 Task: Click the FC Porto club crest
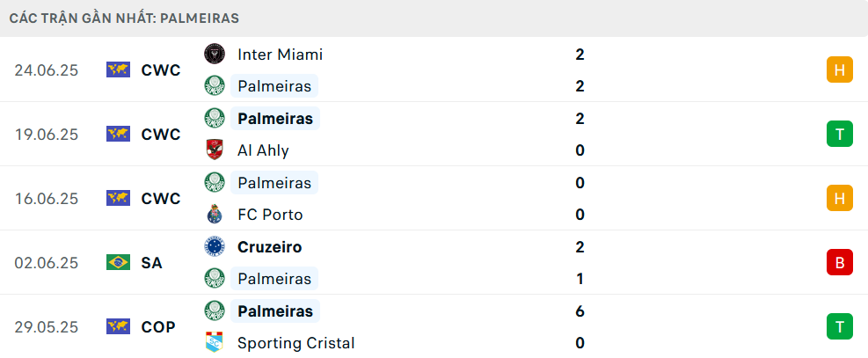click(x=215, y=214)
